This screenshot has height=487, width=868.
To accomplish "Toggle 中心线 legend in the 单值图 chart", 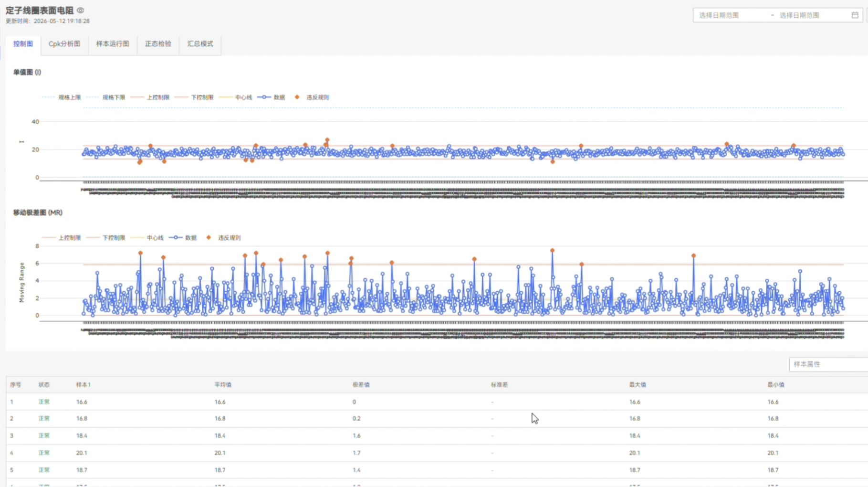I will click(x=236, y=97).
